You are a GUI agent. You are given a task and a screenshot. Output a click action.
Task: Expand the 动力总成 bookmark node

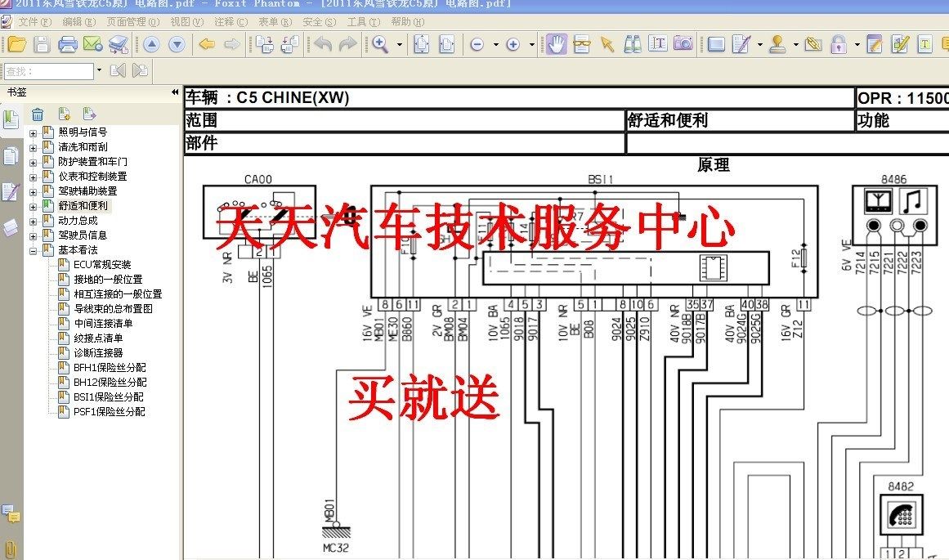click(34, 221)
